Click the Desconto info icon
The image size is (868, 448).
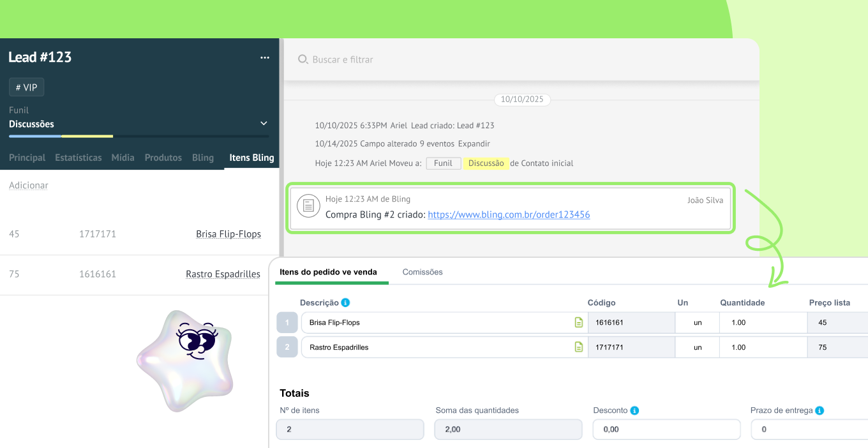pyautogui.click(x=634, y=410)
